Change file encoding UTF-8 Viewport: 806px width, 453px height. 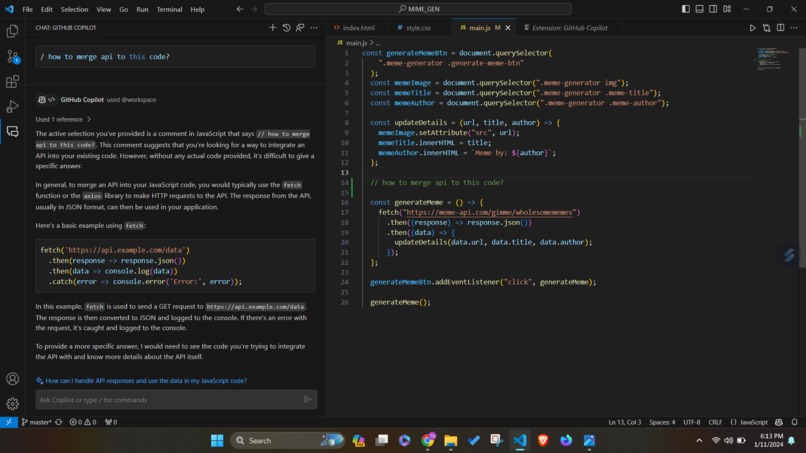[x=691, y=422]
